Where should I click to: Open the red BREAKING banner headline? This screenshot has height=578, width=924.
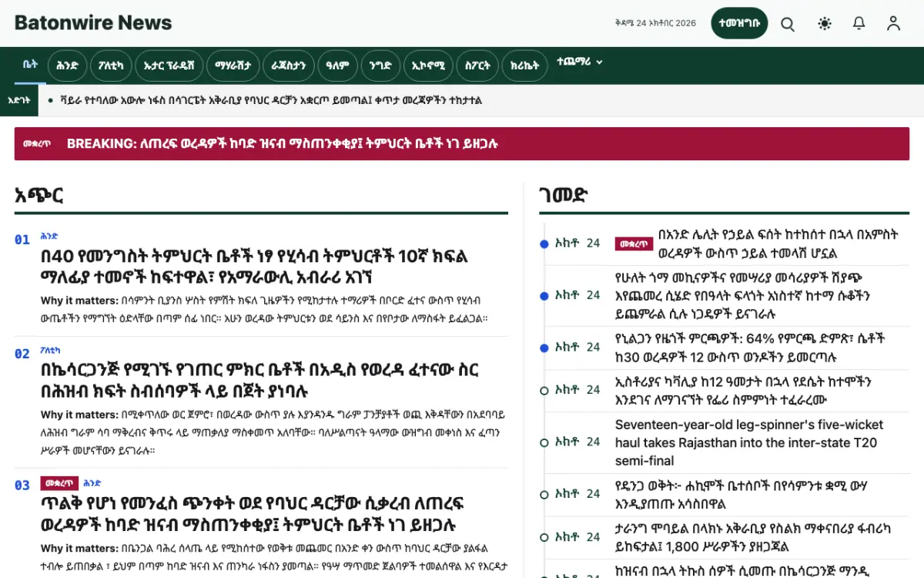pyautogui.click(x=283, y=144)
